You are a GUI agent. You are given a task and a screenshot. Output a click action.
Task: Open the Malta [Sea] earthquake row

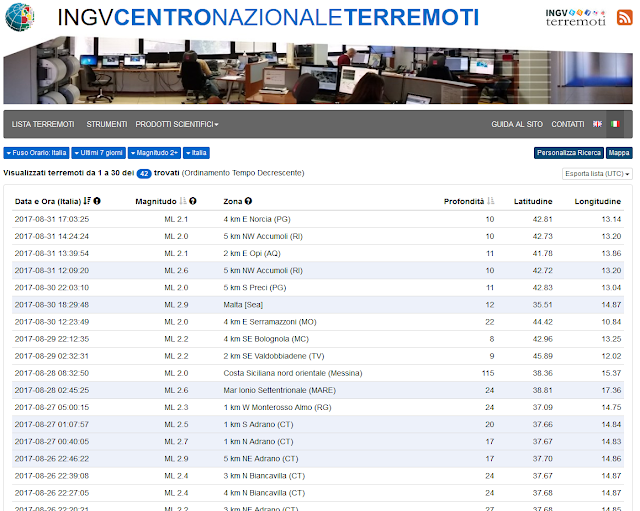(x=318, y=305)
